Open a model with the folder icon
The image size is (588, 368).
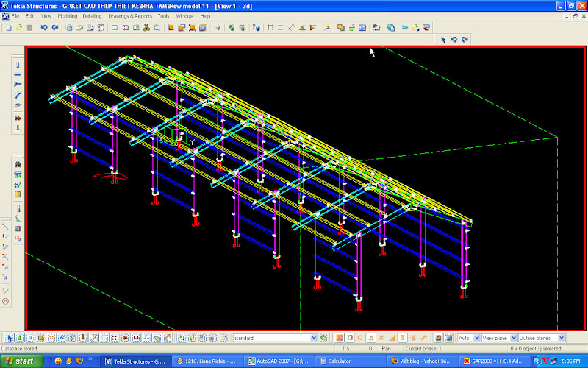click(18, 27)
